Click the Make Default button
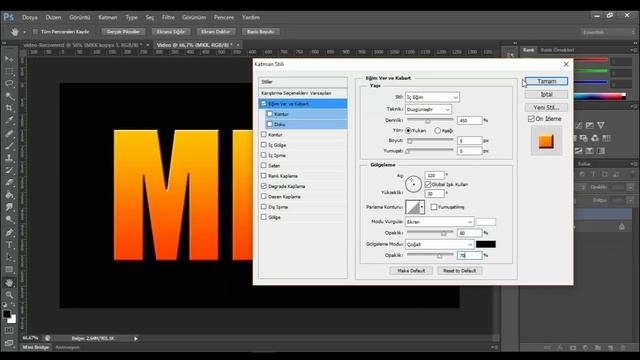 click(411, 271)
